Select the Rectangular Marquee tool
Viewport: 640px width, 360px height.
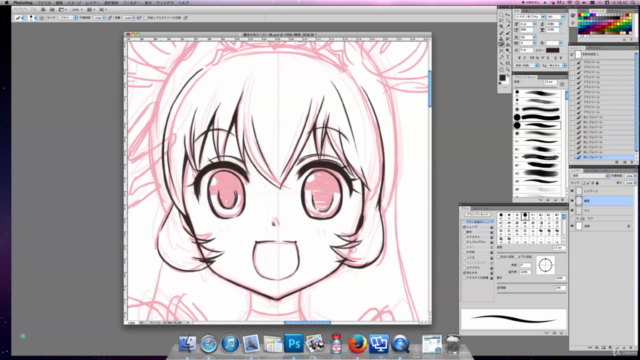(501, 15)
